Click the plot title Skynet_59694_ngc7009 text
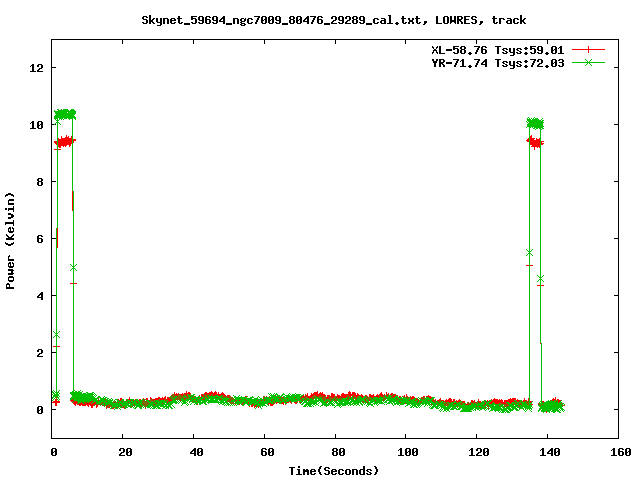Viewport: 640px width, 480px height. tap(333, 20)
